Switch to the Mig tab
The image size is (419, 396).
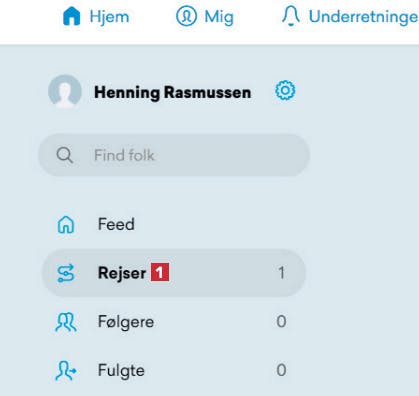pos(205,17)
